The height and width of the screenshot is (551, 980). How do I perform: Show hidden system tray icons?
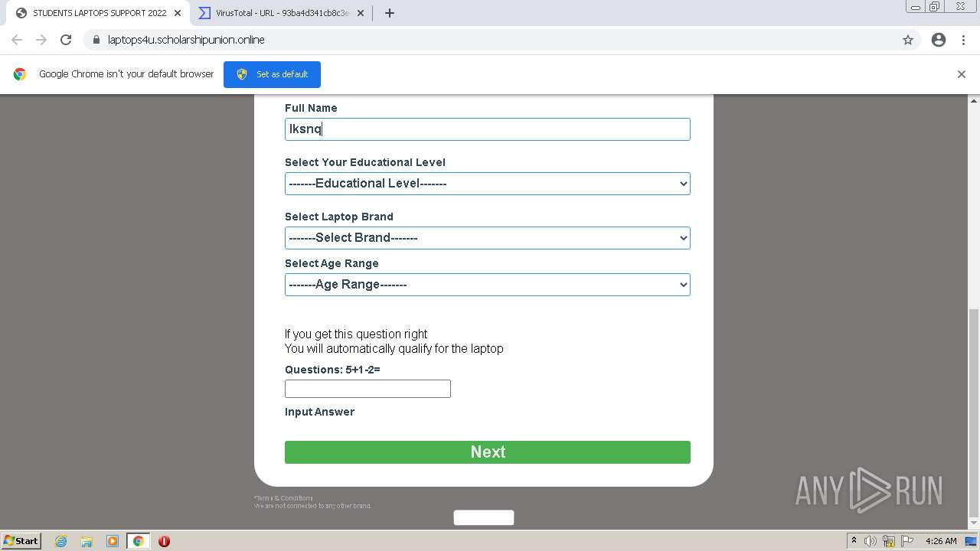pyautogui.click(x=854, y=541)
